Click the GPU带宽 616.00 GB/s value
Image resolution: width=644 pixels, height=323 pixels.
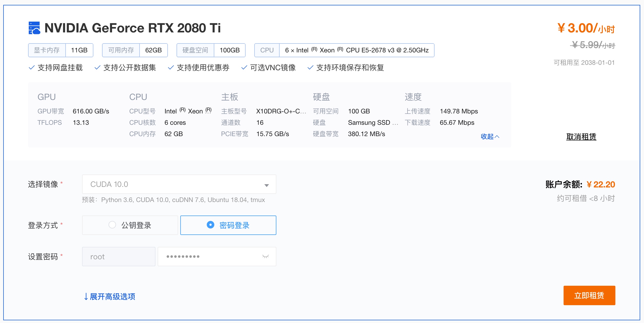pyautogui.click(x=91, y=111)
